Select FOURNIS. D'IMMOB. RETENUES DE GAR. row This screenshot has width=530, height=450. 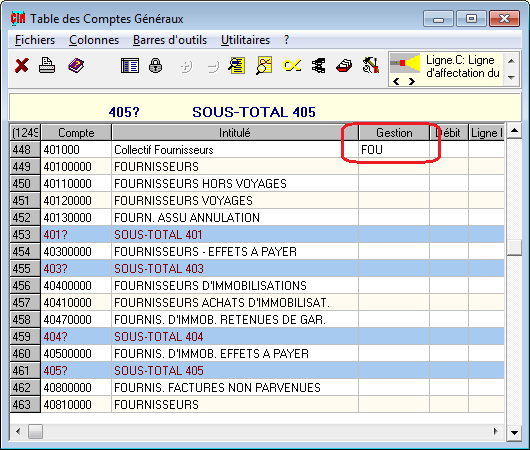(257, 319)
